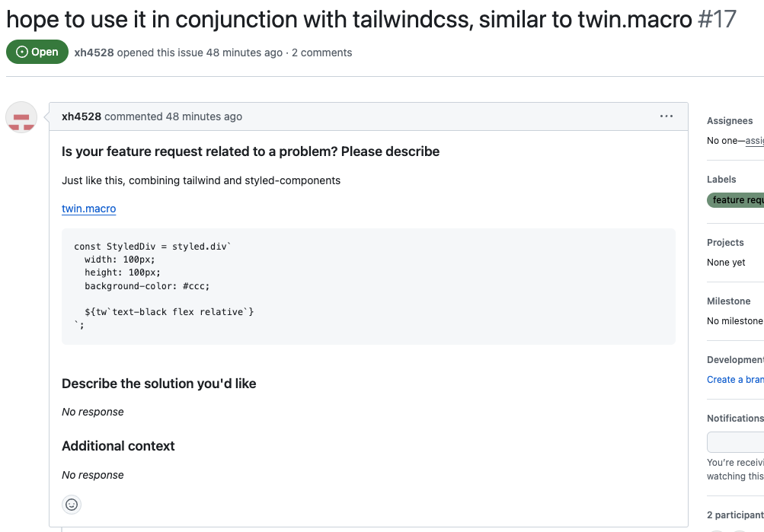Click the "Describe the solution you'd like" heading
Image resolution: width=764 pixels, height=532 pixels.
tap(159, 384)
